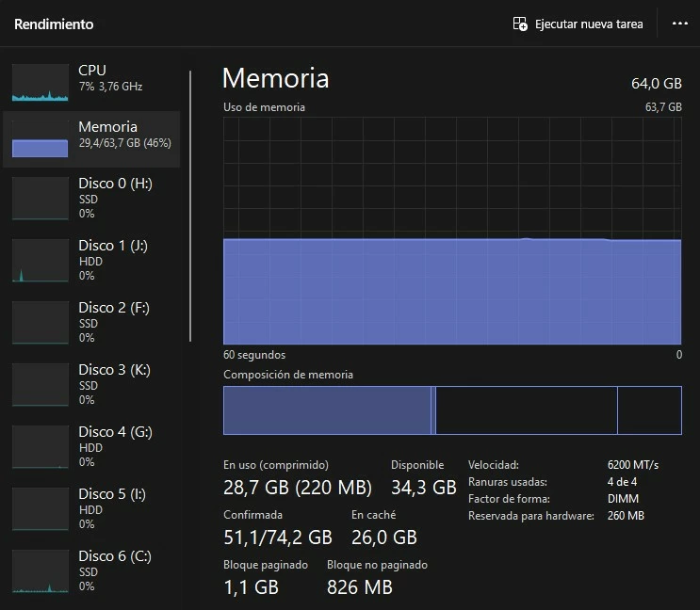Open Disco 6 (C:) SSD entry
The image size is (700, 610).
tap(91, 570)
